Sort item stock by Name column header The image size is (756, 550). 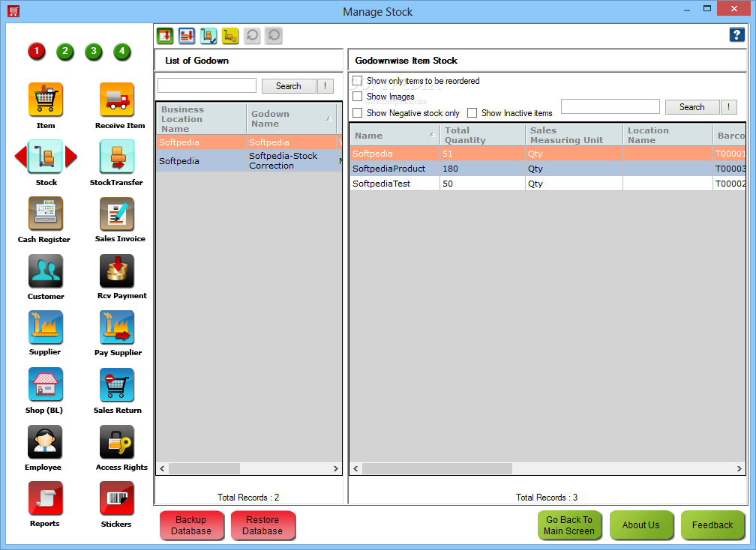pyautogui.click(x=394, y=136)
